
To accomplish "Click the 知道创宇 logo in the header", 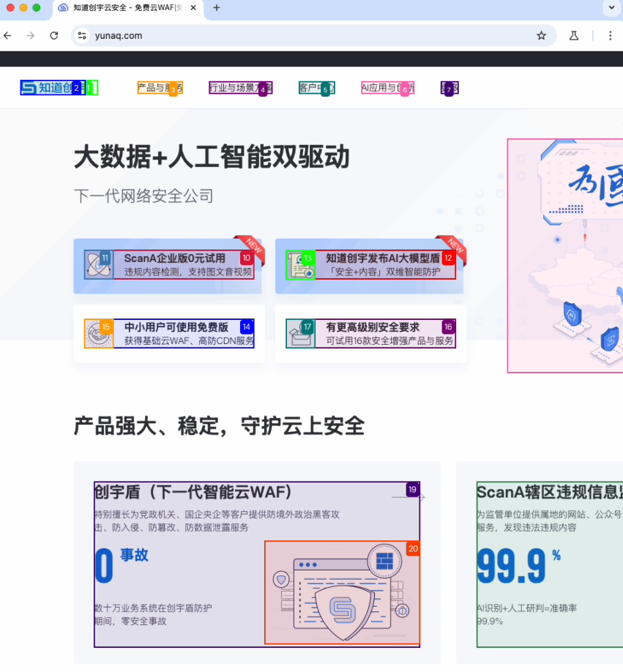I will (53, 88).
